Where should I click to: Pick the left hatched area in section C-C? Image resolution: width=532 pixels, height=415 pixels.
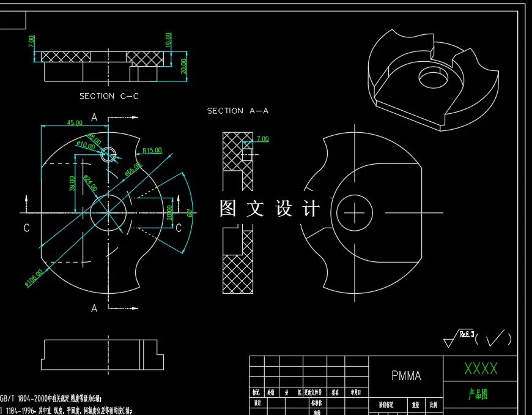pyautogui.click(x=66, y=57)
